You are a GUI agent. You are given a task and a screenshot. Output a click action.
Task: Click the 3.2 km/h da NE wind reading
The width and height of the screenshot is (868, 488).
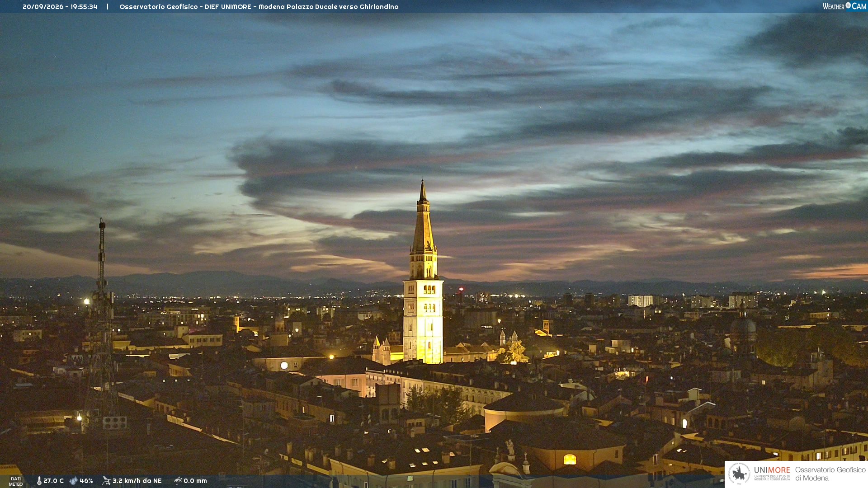[x=137, y=481]
